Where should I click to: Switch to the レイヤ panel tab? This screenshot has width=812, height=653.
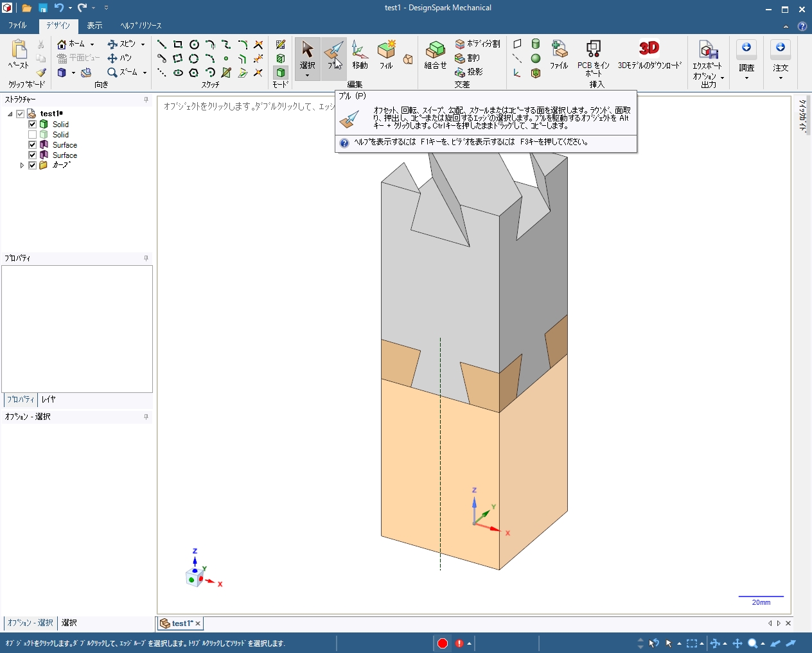coord(49,399)
